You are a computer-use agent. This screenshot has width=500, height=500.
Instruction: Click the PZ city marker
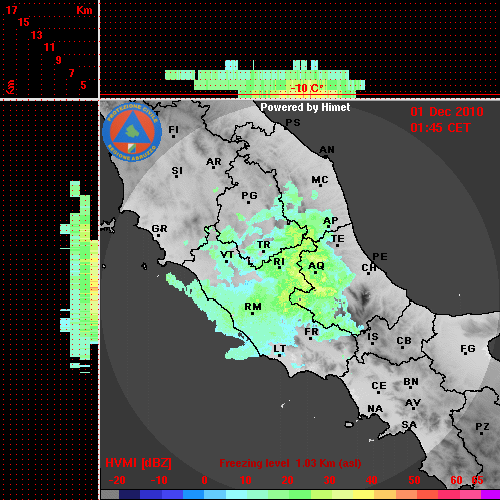pos(482,433)
